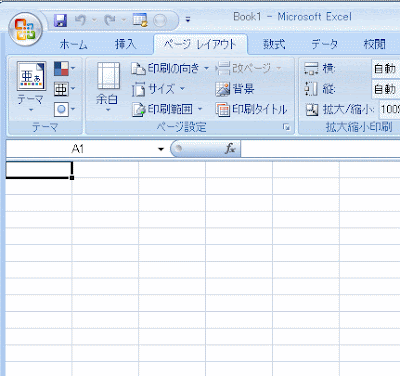Image resolution: width=400 pixels, height=376 pixels.
Task: Click the 拡大/縮小 scale icon
Action: pyautogui.click(x=312, y=109)
